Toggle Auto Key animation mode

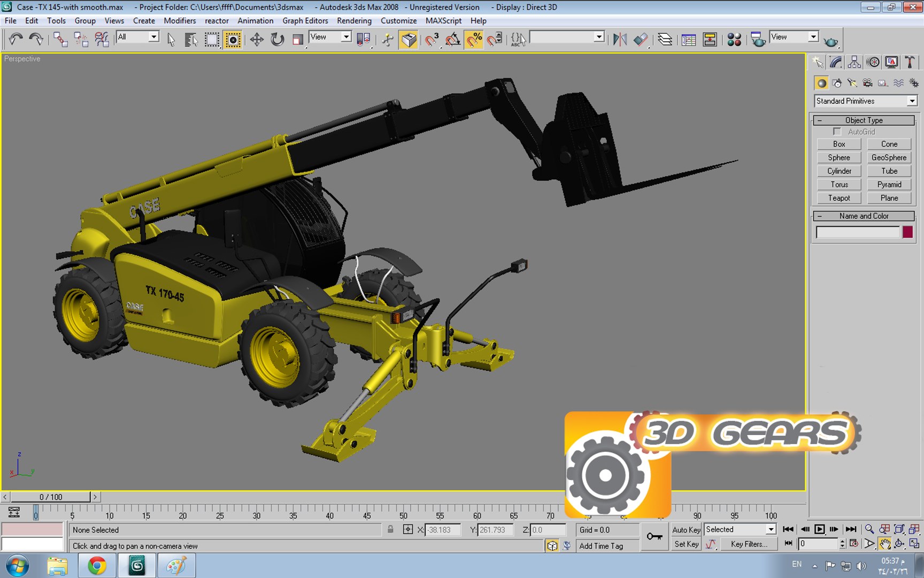[686, 530]
